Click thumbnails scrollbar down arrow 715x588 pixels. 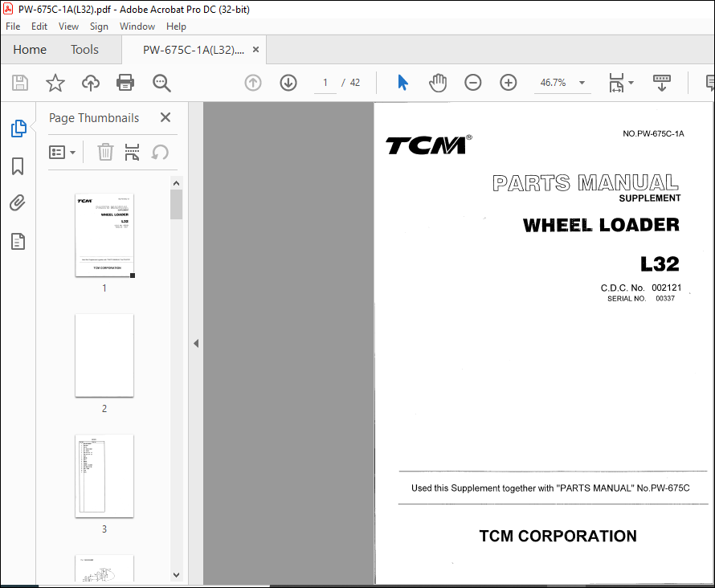tap(177, 575)
